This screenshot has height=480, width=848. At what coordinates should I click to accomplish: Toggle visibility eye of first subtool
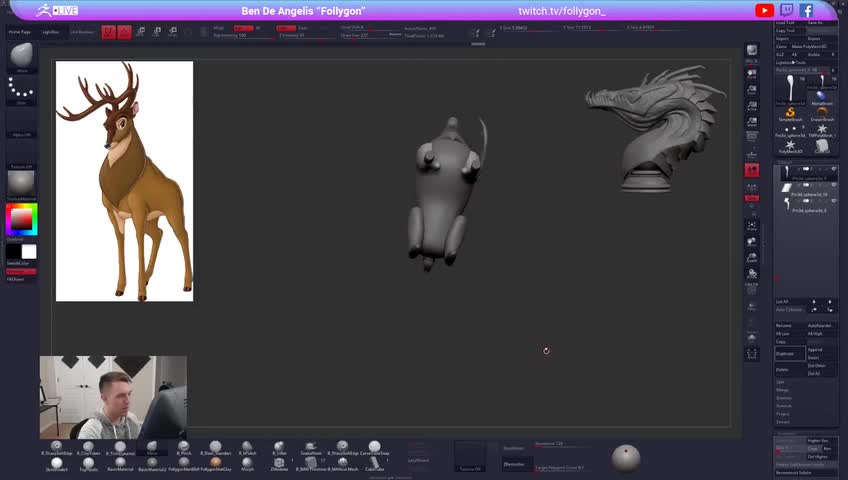[x=833, y=169]
